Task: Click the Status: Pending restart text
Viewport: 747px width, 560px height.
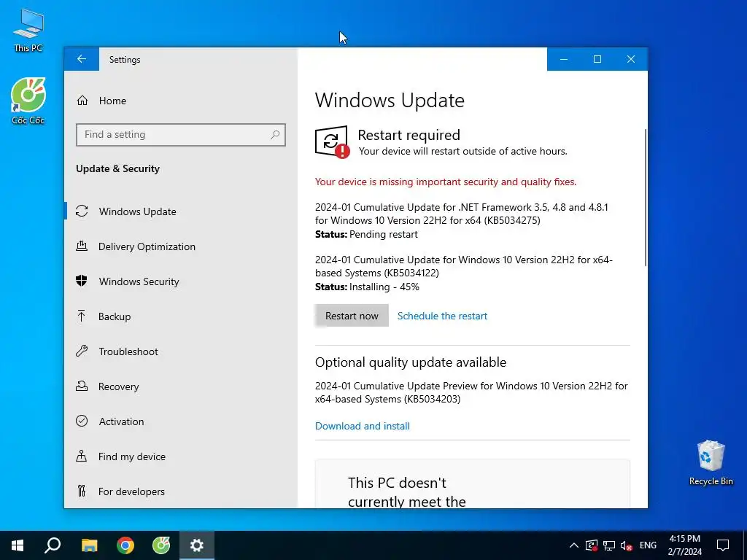Action: click(x=366, y=234)
